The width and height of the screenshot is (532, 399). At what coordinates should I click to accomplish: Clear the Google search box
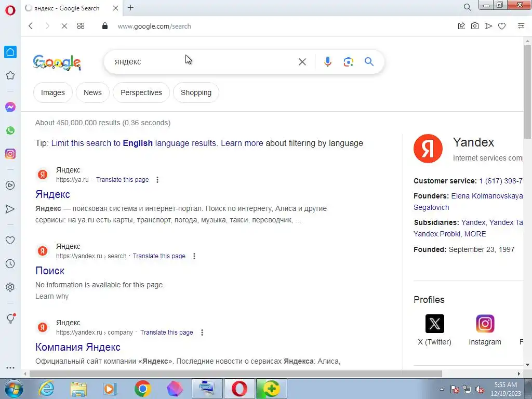pos(302,62)
